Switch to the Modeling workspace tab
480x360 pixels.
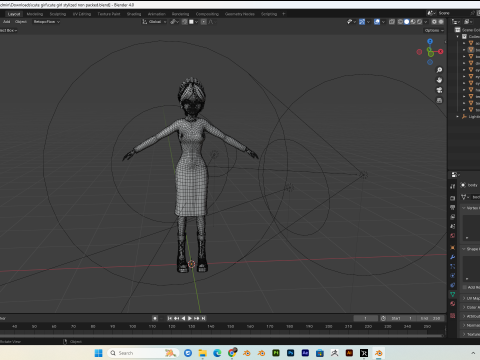click(35, 14)
